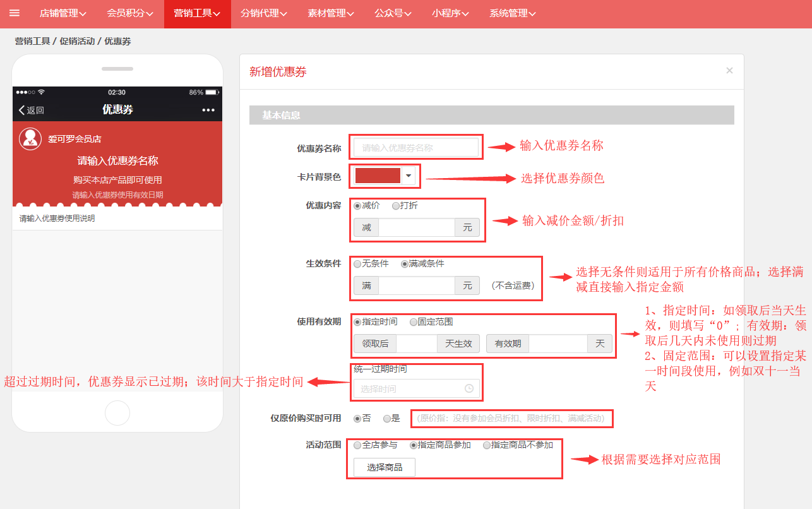Expand the 系统管理 menu
This screenshot has height=509, width=812.
[512, 13]
